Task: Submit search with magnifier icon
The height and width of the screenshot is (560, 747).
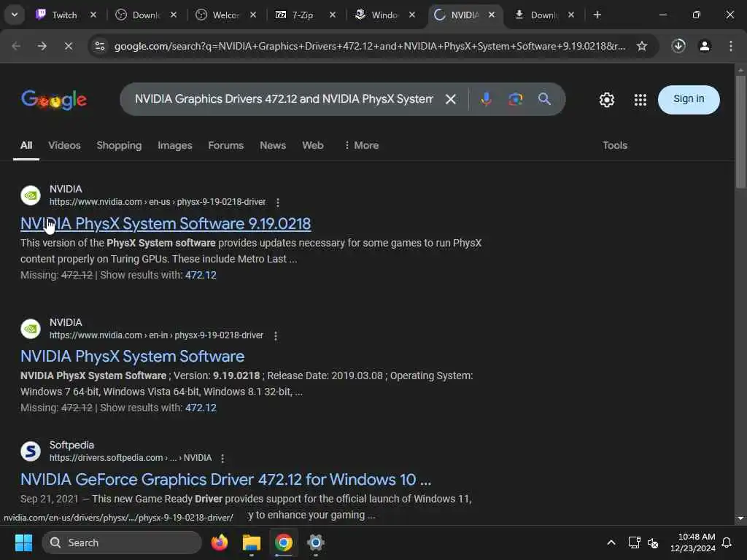Action: tap(544, 99)
